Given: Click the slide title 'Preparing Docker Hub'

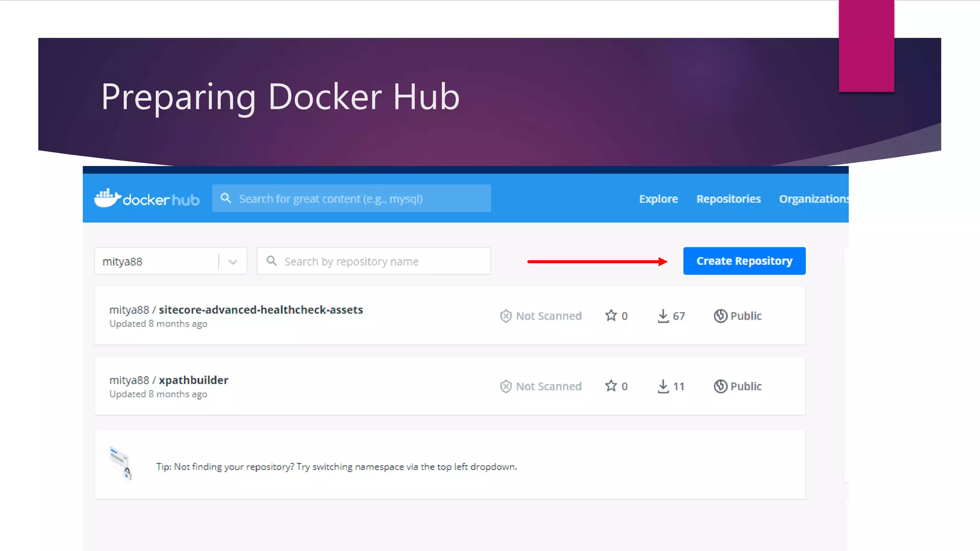Looking at the screenshot, I should pos(280,97).
